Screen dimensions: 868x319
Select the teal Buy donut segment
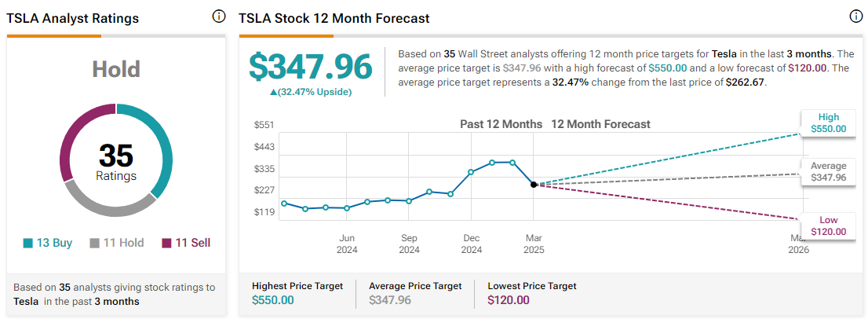[160, 145]
